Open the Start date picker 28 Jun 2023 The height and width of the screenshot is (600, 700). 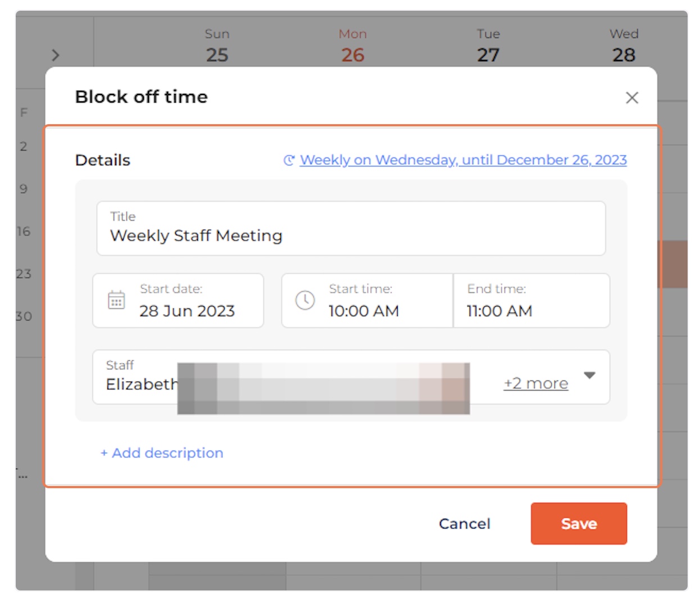178,301
